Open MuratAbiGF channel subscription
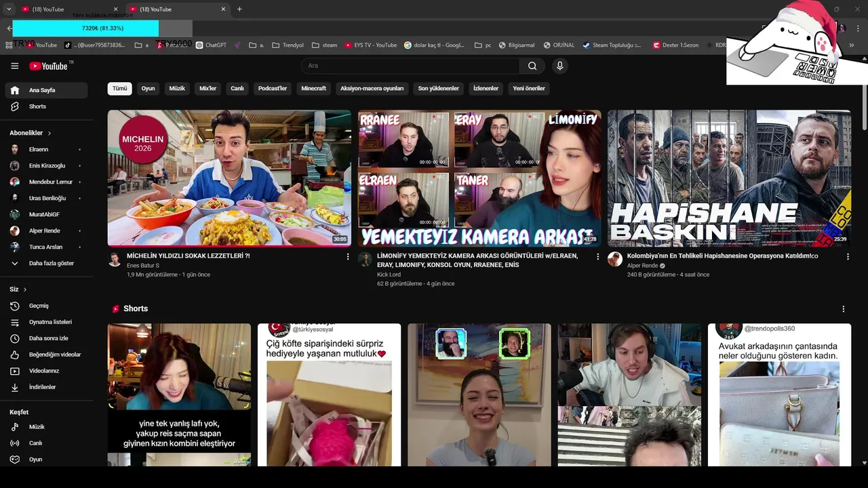This screenshot has width=868, height=488. coord(46,214)
